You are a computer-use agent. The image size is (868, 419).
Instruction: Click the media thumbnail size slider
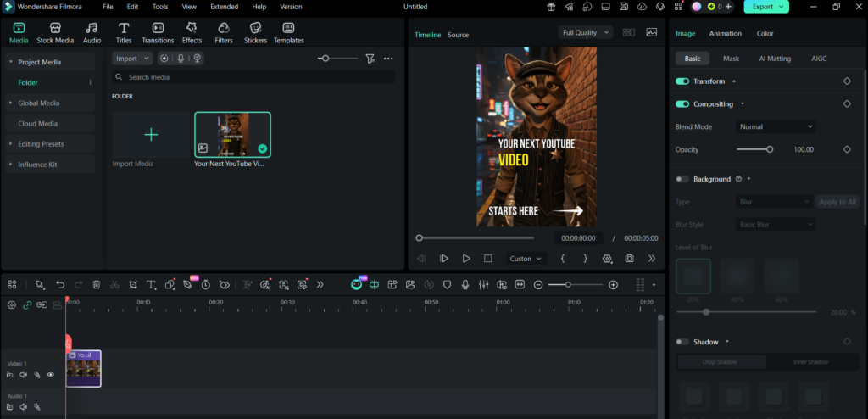click(325, 59)
